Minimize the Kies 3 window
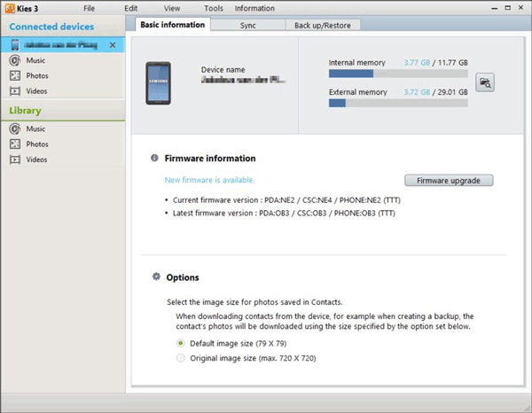Screen dimensions: 532x413 coord(495,8)
